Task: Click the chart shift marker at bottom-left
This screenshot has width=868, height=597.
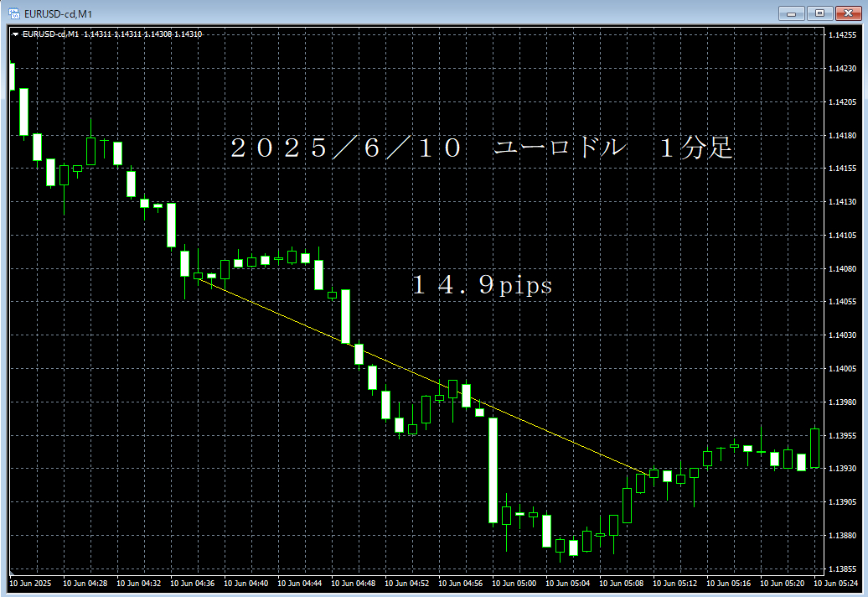Action: tap(13, 572)
